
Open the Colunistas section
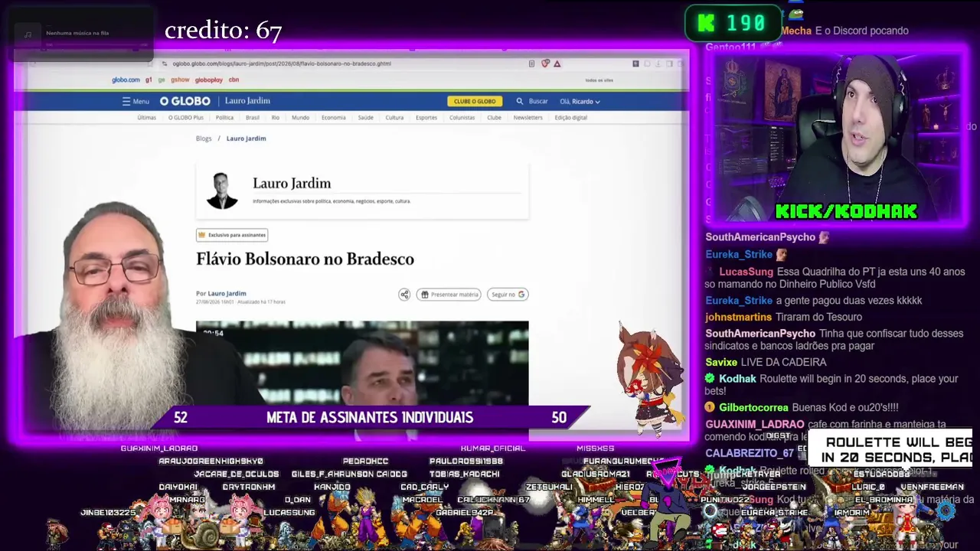point(462,118)
